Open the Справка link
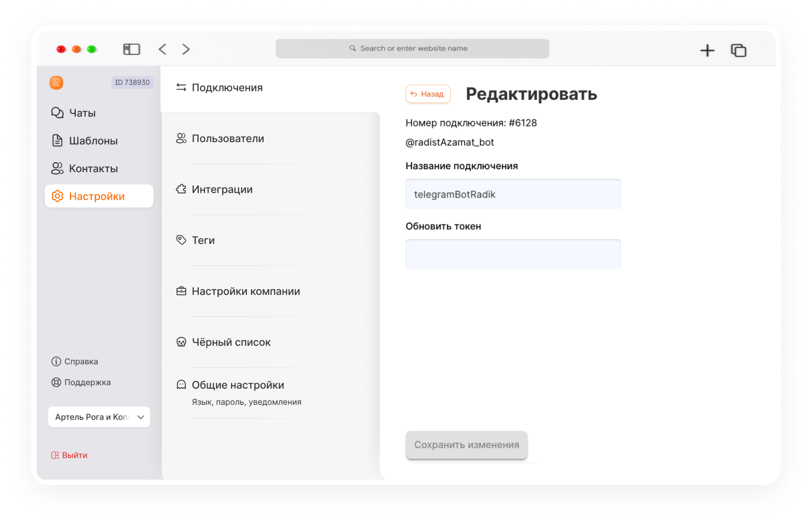 tap(81, 362)
